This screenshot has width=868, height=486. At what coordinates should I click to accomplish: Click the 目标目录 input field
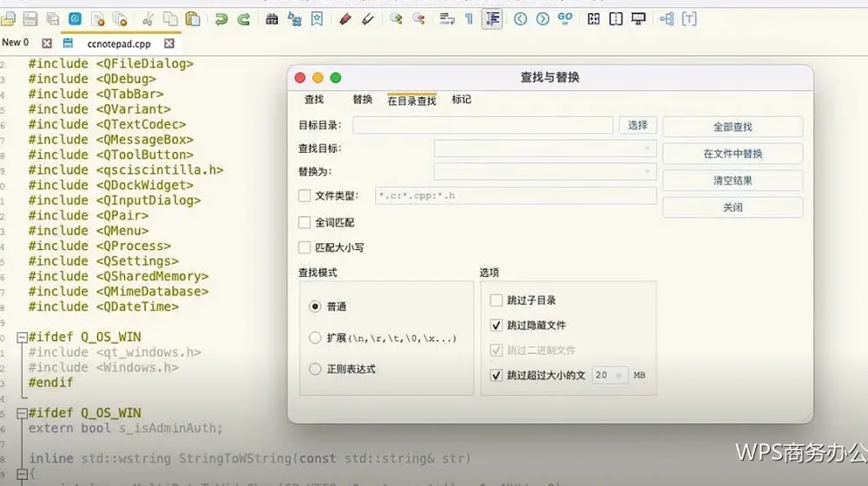point(483,125)
